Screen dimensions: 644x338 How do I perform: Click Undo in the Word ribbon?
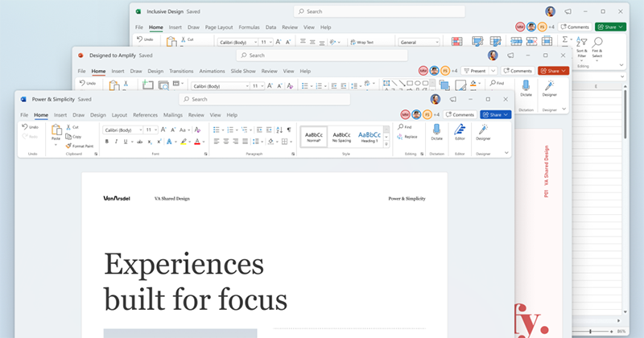[x=31, y=127]
